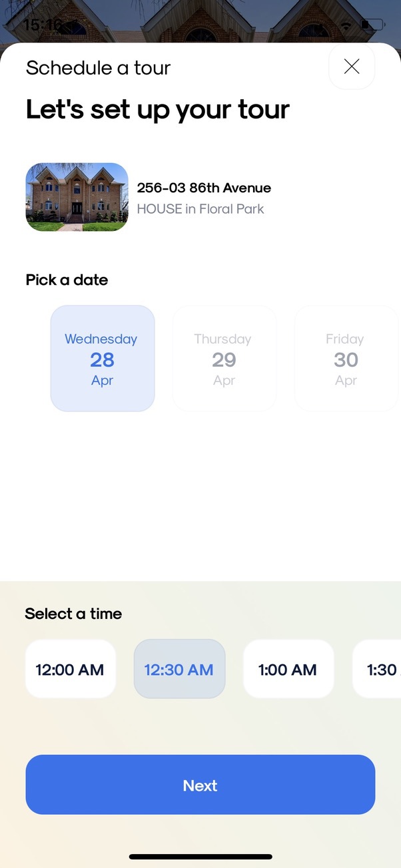Click the Let's set up your tour heading
The image size is (401, 868).
[157, 109]
